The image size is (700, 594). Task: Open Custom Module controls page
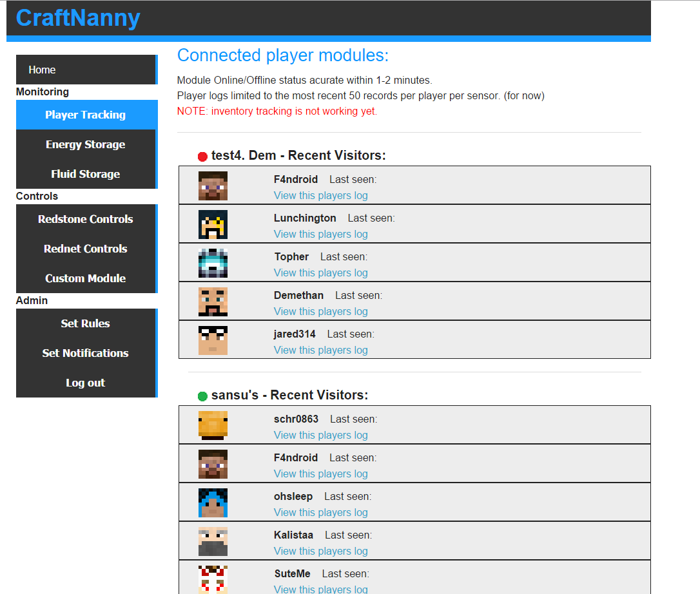tap(86, 278)
